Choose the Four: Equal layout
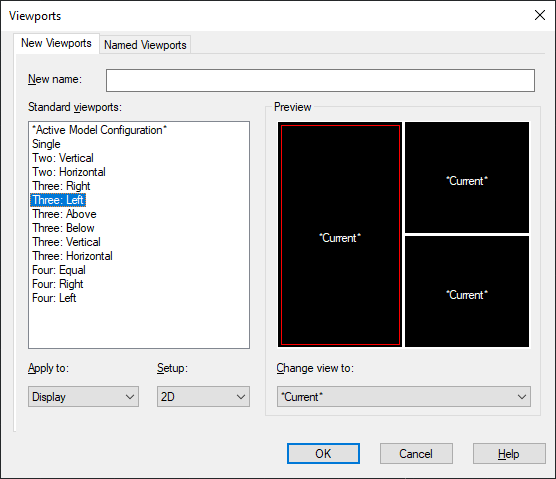 coord(59,270)
